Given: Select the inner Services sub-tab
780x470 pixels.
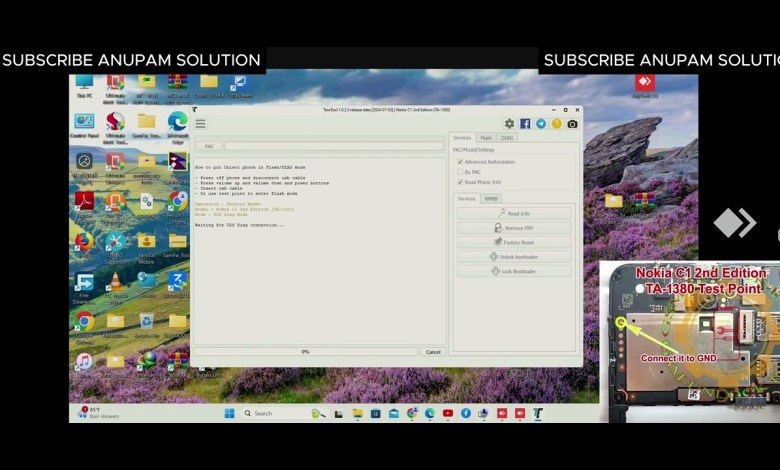Looking at the screenshot, I should click(466, 198).
